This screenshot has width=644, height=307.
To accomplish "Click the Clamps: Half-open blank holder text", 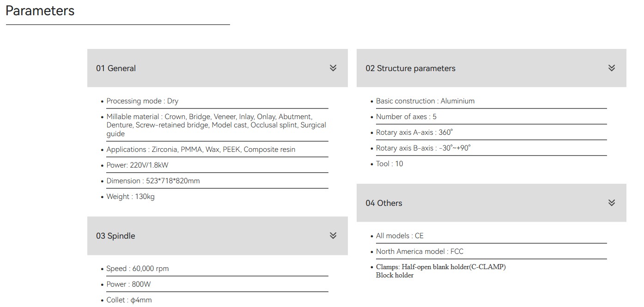I will 441,267.
